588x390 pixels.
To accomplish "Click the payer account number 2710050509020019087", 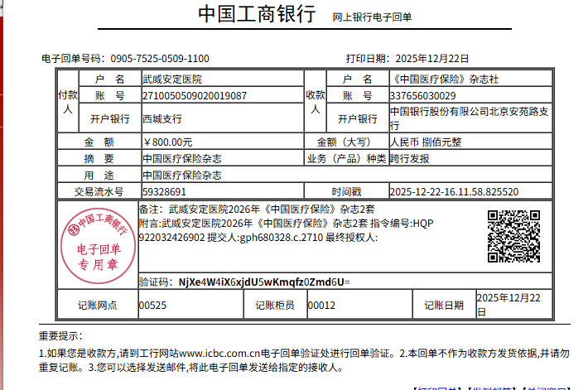I will (x=195, y=96).
